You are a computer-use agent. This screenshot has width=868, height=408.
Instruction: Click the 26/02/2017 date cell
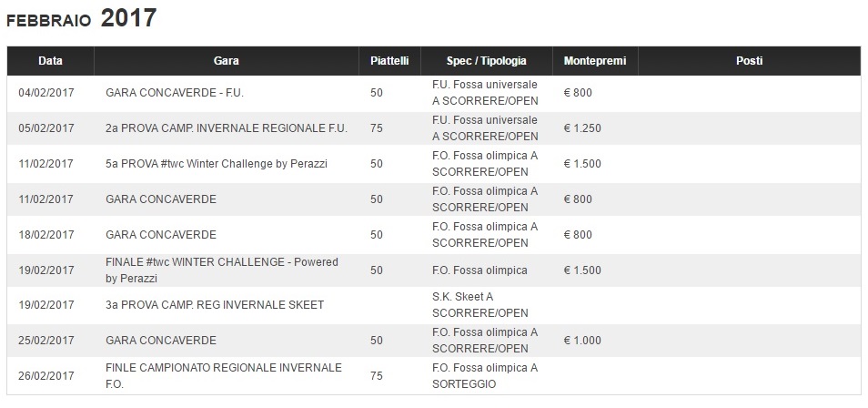46,375
